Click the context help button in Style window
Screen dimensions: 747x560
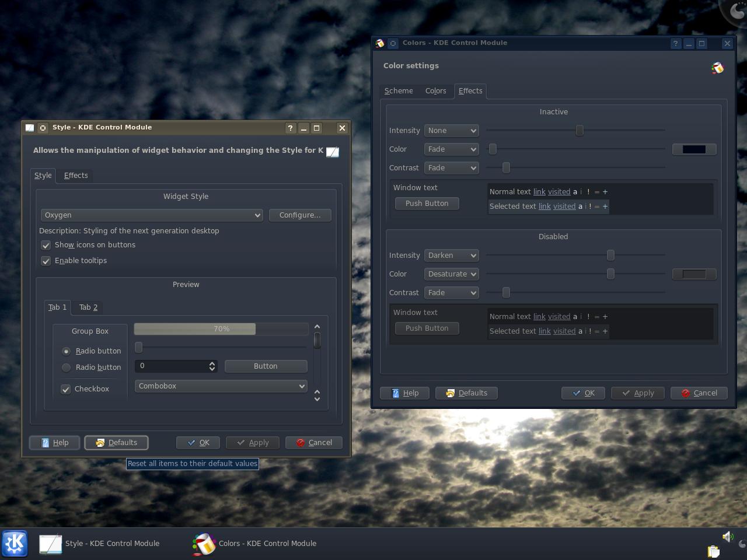(290, 128)
